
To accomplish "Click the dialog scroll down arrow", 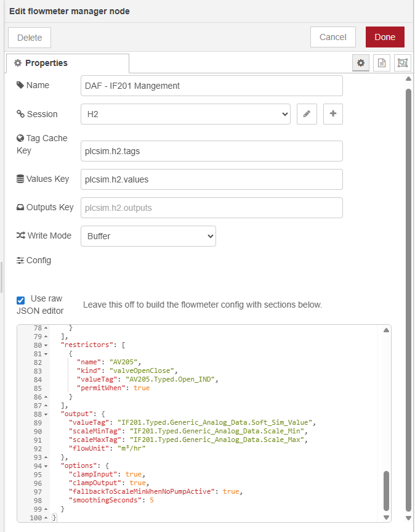I will (x=409, y=518).
